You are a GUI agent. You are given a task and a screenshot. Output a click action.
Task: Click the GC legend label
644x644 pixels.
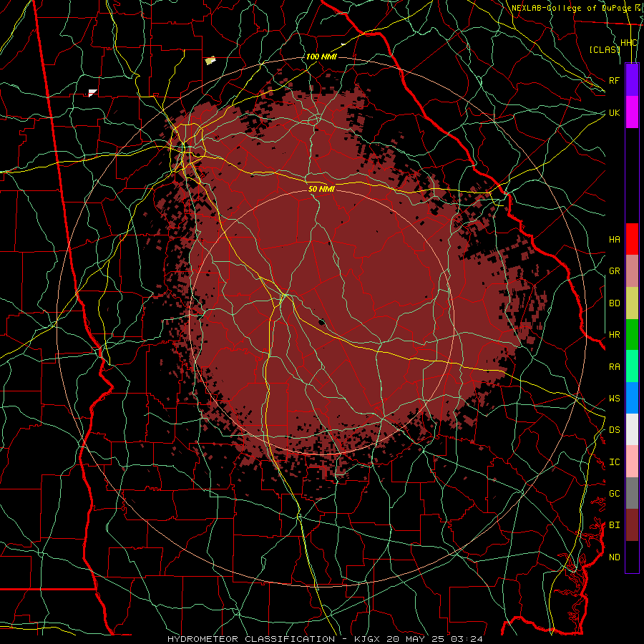[x=614, y=494]
